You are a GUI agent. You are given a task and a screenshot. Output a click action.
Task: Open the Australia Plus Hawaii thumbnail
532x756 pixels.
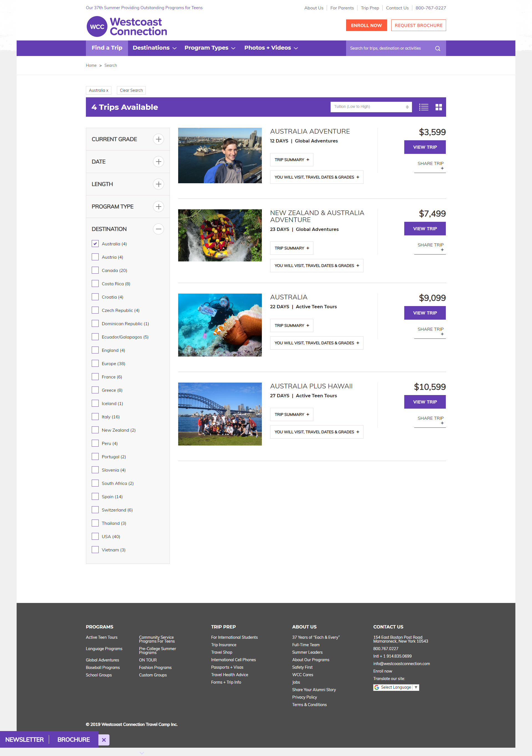(220, 414)
